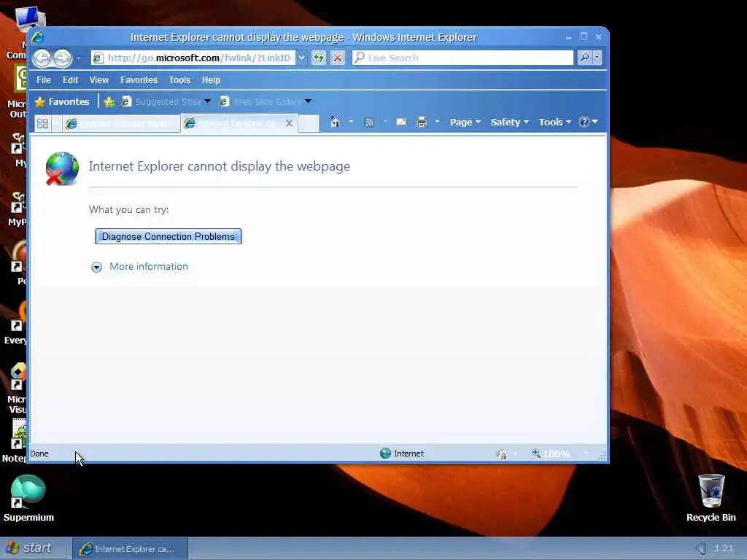Click Add to Favorites Bar star icon

109,101
